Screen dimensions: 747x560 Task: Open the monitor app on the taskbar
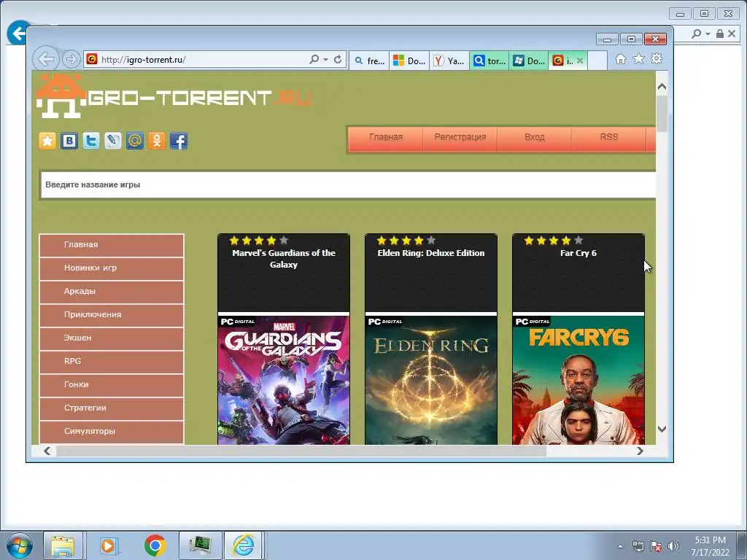tap(200, 545)
